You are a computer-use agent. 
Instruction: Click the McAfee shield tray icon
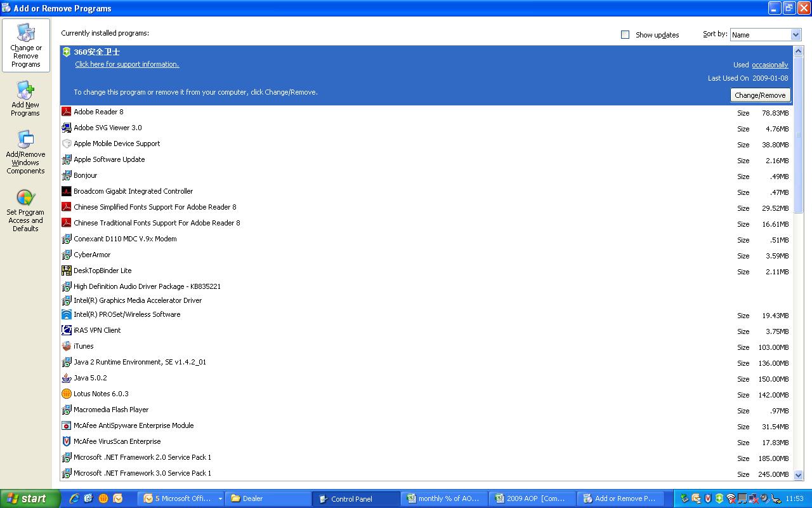click(x=708, y=498)
